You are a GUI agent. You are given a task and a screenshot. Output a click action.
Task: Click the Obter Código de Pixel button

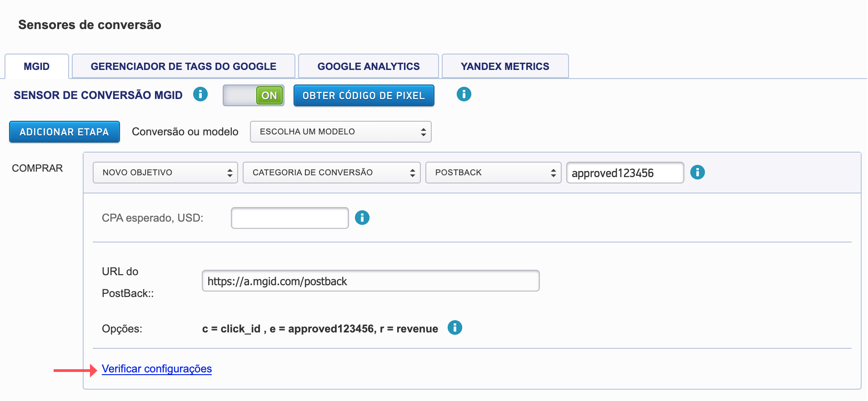point(364,95)
